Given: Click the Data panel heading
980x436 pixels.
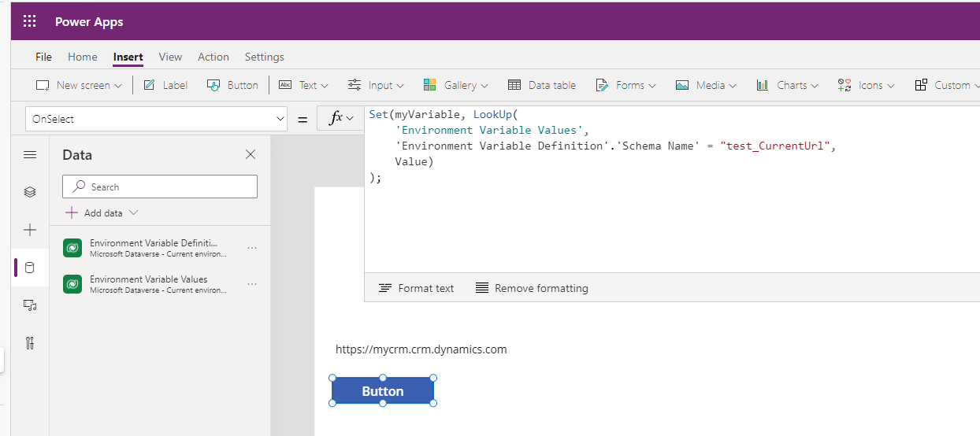Looking at the screenshot, I should pos(77,155).
